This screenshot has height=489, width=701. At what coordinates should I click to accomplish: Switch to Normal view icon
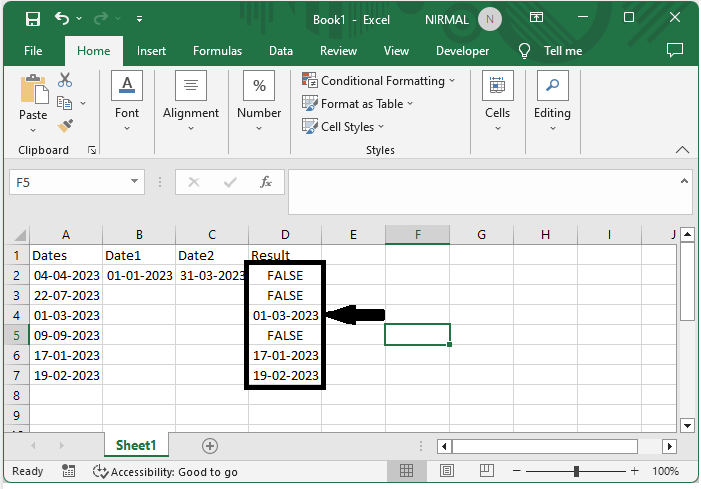pos(406,470)
